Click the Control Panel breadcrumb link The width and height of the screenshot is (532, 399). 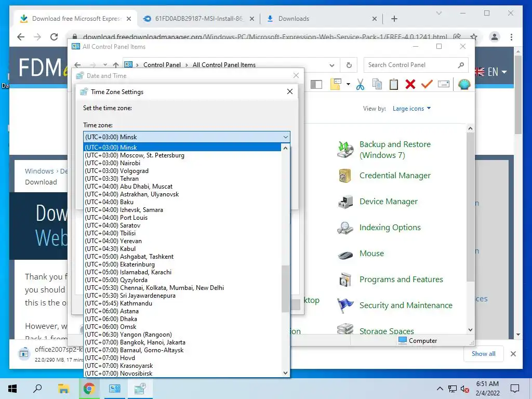point(162,65)
